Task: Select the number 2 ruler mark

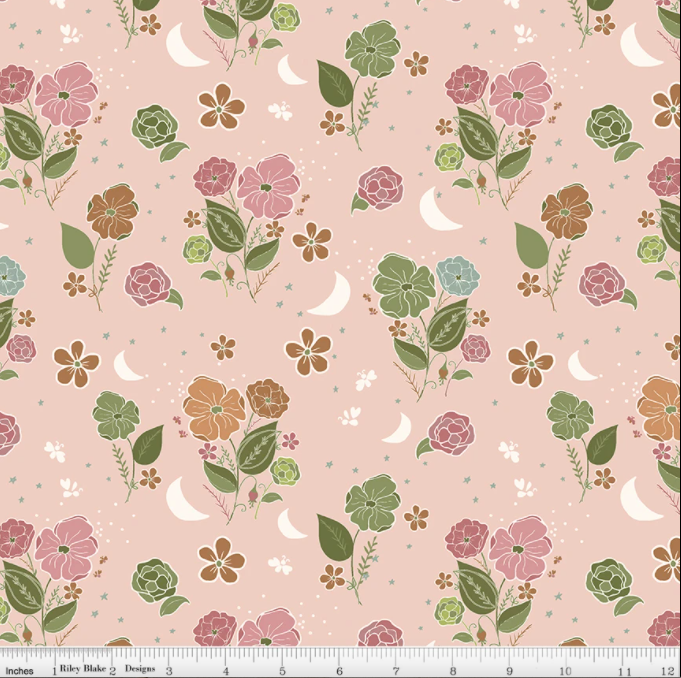Action: click(x=112, y=669)
